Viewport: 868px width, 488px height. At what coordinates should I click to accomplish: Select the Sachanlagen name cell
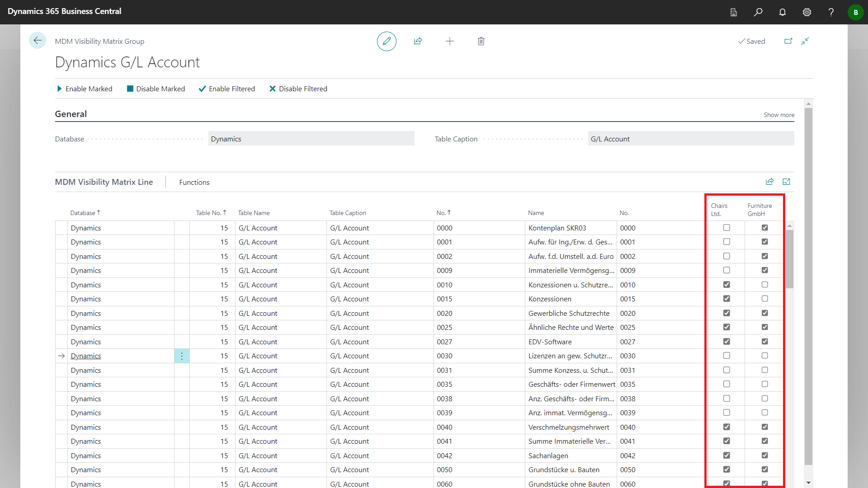pyautogui.click(x=571, y=456)
